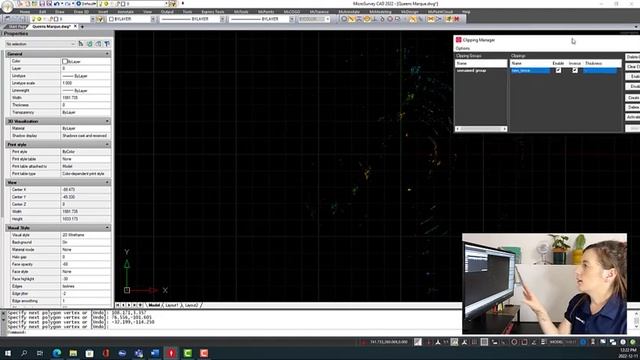Image resolution: width=640 pixels, height=360 pixels.
Task: Open the orange C app on taskbar
Action: pyautogui.click(x=204, y=353)
